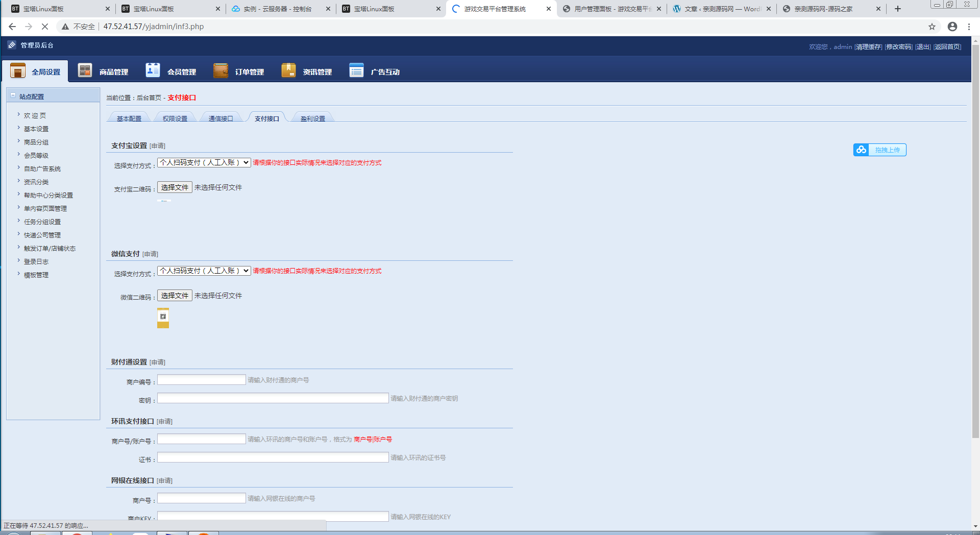
Task: Open 模板管理 in the sidebar
Action: (36, 275)
